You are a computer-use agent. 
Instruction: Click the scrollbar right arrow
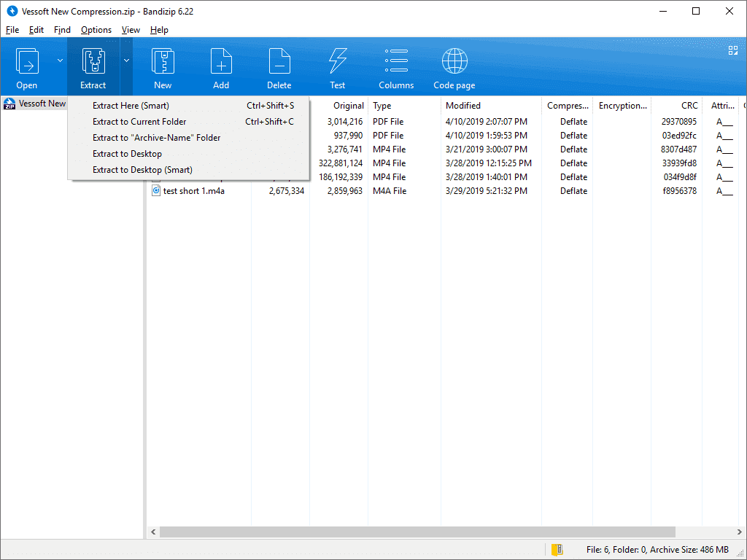pyautogui.click(x=739, y=532)
